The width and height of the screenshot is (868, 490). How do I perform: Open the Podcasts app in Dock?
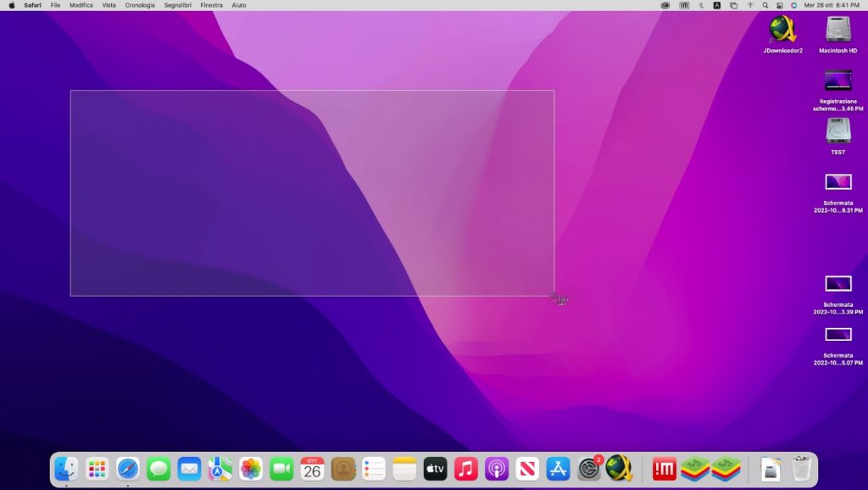497,468
